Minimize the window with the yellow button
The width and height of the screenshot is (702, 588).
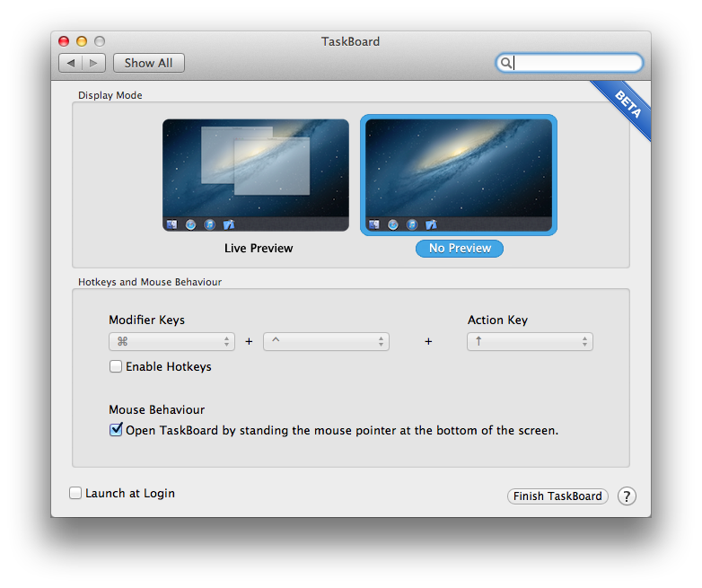[x=82, y=41]
